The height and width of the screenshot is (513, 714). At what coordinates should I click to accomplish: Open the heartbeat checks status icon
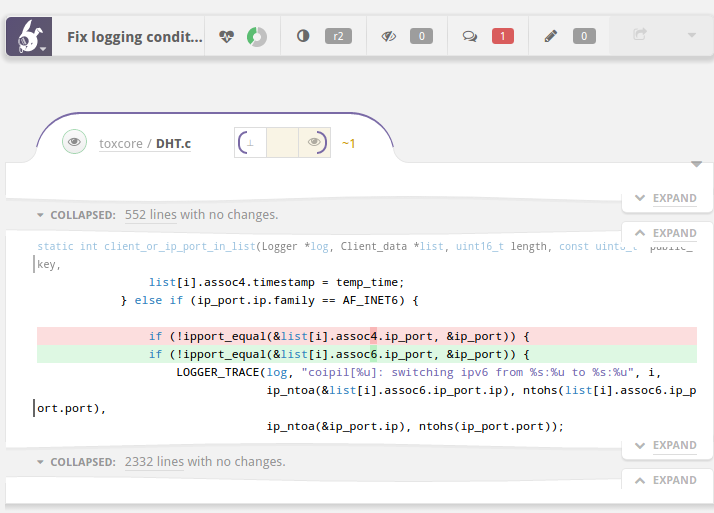(226, 36)
